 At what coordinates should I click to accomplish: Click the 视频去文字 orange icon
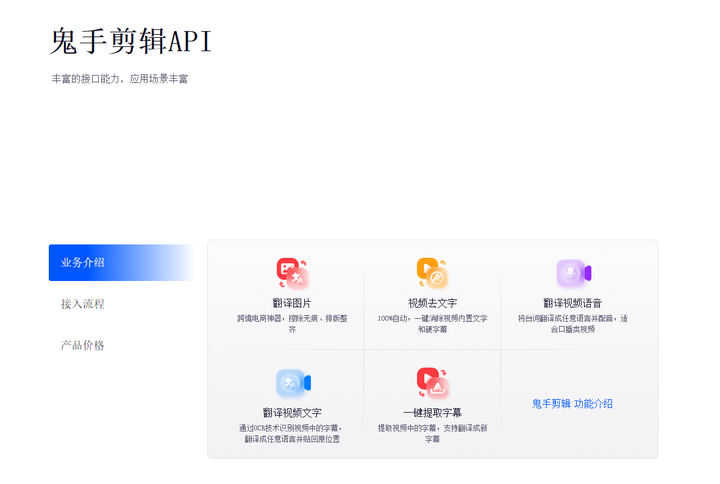point(432,273)
